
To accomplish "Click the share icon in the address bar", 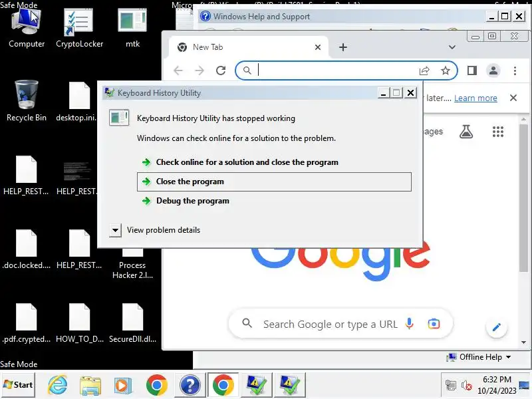I will [x=424, y=70].
